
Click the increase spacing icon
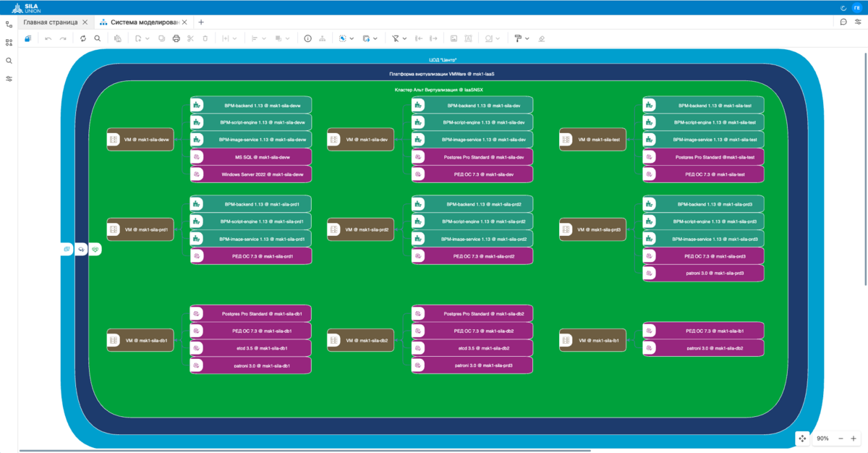pos(434,38)
